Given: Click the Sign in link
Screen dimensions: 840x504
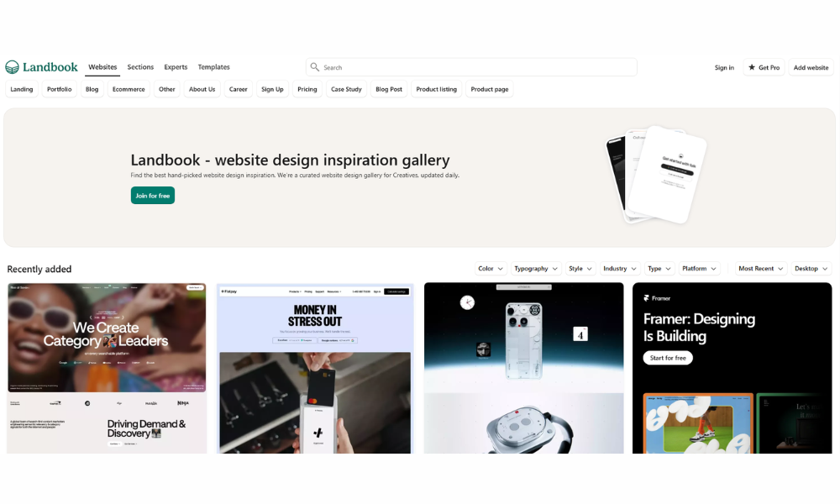Looking at the screenshot, I should [724, 67].
